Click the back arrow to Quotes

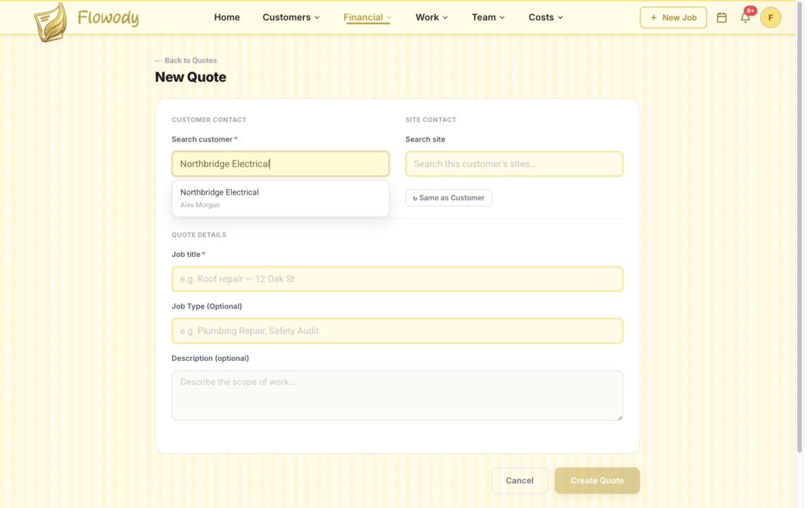[x=158, y=60]
